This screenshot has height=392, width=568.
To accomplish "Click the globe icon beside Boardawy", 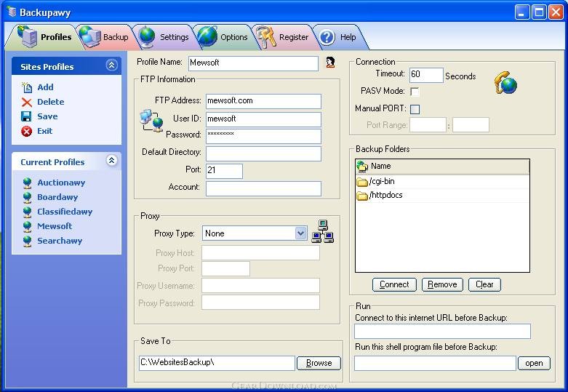I will tap(27, 197).
